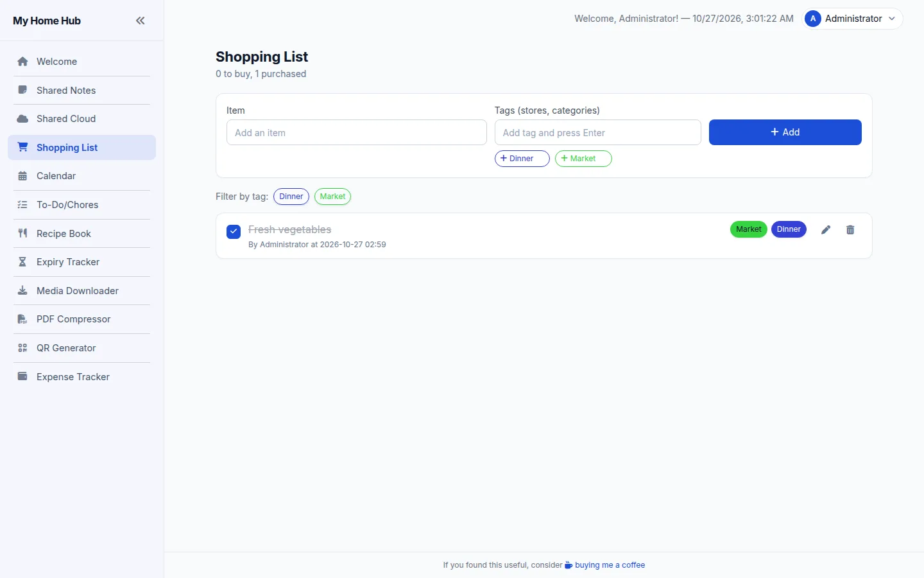The width and height of the screenshot is (924, 578).
Task: Click the Shared Cloud icon
Action: 22,119
